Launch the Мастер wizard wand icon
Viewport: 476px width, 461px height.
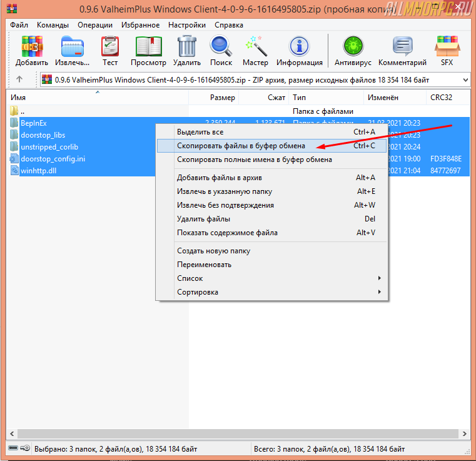(x=256, y=46)
